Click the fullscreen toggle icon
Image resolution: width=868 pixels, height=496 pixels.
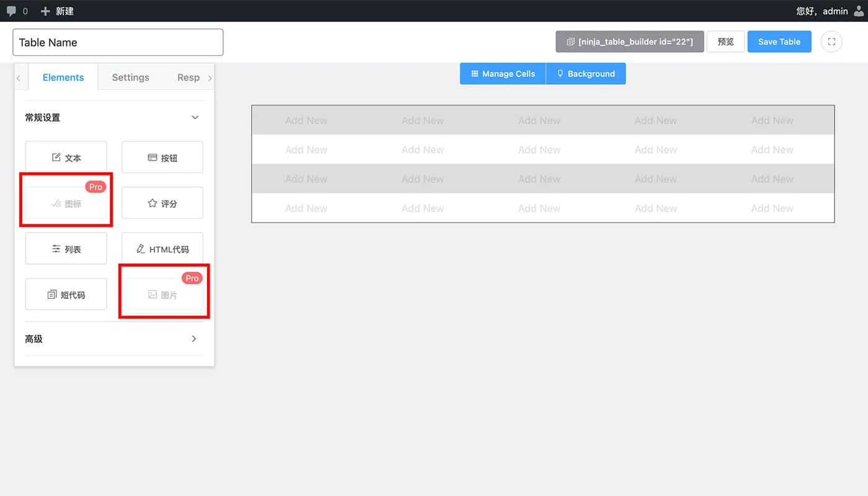pyautogui.click(x=831, y=42)
